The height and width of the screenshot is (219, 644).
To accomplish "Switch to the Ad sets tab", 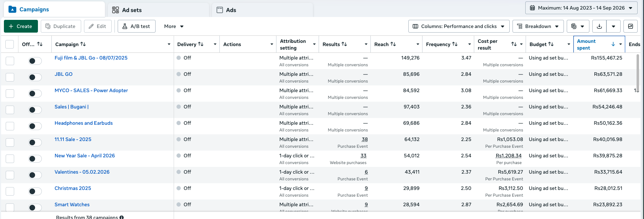I will [158, 10].
